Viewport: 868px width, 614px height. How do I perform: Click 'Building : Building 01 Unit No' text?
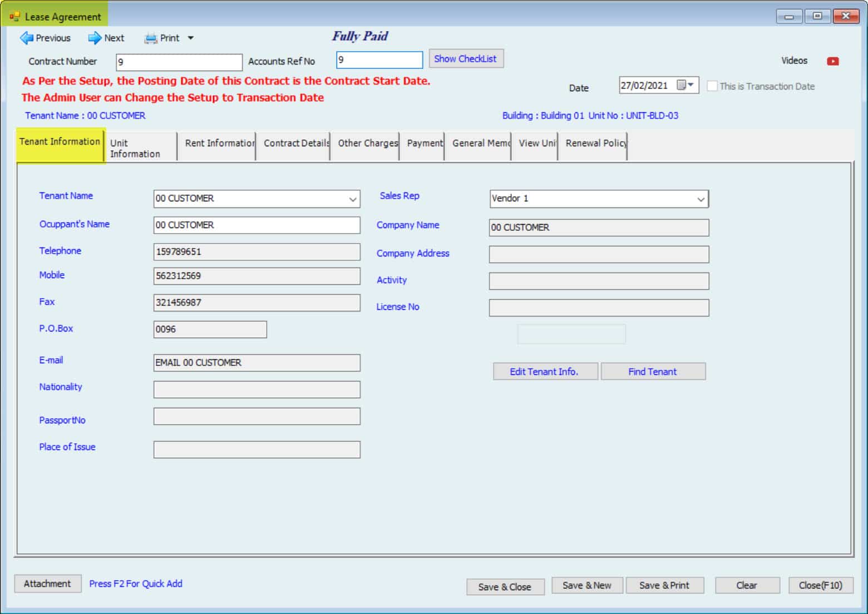(560, 116)
